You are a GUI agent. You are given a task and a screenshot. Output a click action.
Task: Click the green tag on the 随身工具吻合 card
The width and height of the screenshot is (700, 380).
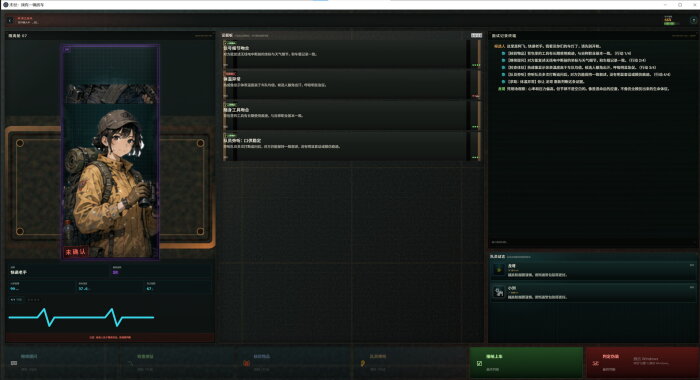point(230,105)
